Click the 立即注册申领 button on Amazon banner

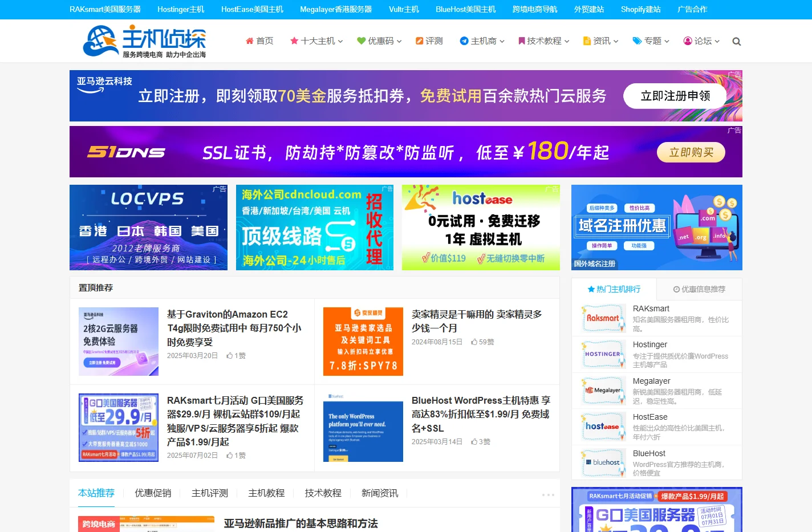pos(675,96)
